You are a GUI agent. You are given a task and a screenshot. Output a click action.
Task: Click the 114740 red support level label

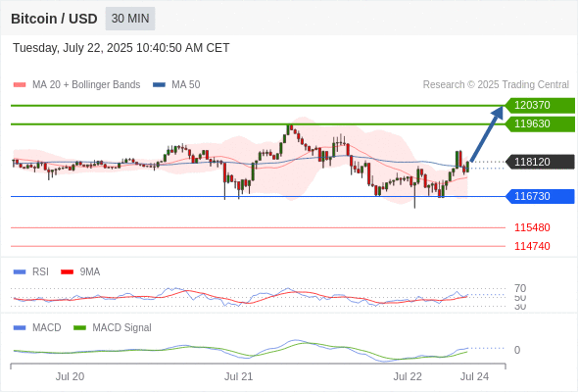tap(532, 246)
